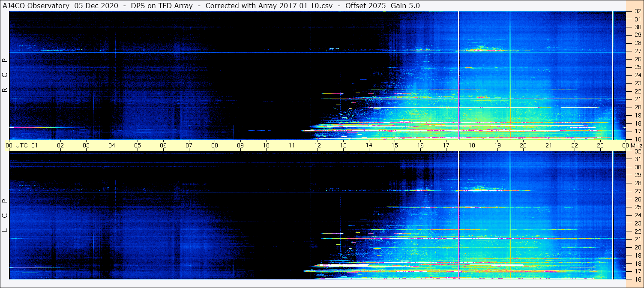Screen dimensions: 644x288
Task: Select the date '05 Dec 2020' in header
Action: point(96,6)
